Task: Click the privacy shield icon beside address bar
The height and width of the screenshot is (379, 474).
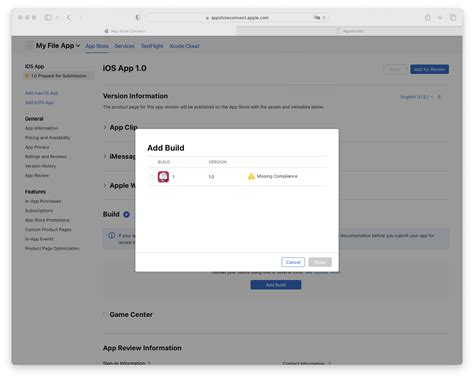Action: click(138, 17)
